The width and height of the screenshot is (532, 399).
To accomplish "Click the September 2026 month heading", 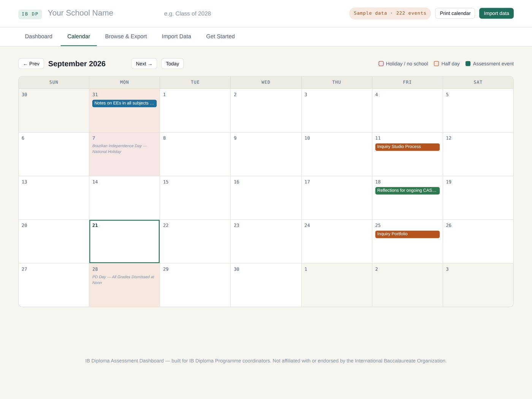I will tap(77, 64).
